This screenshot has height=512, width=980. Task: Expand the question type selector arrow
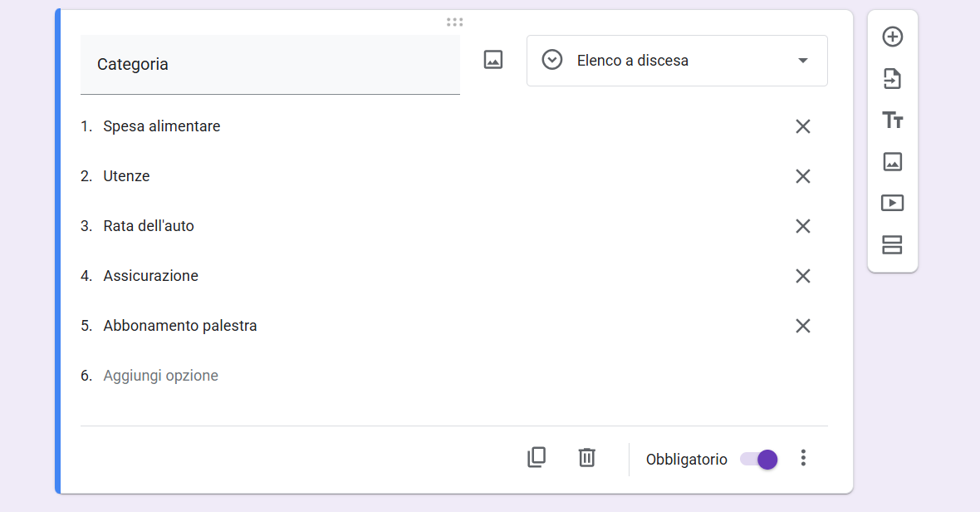coord(802,60)
